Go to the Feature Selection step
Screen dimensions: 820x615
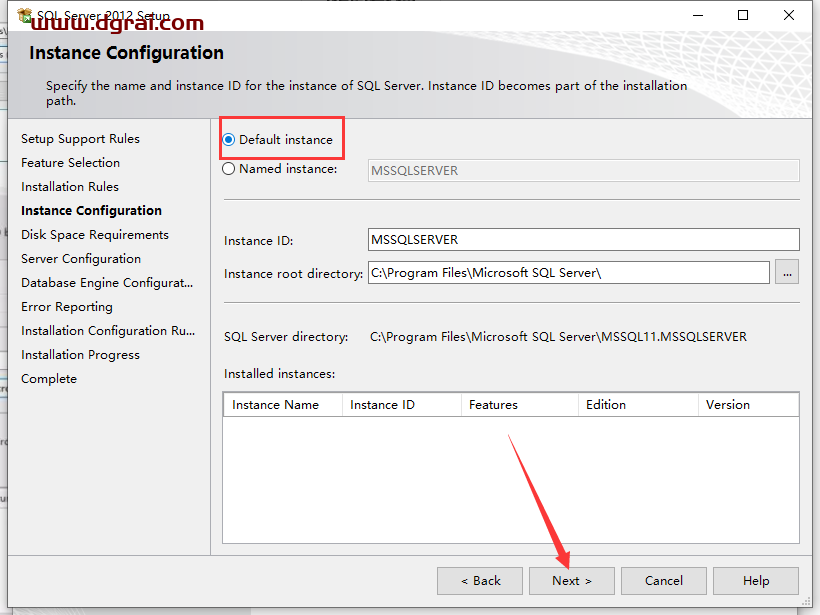(x=71, y=163)
